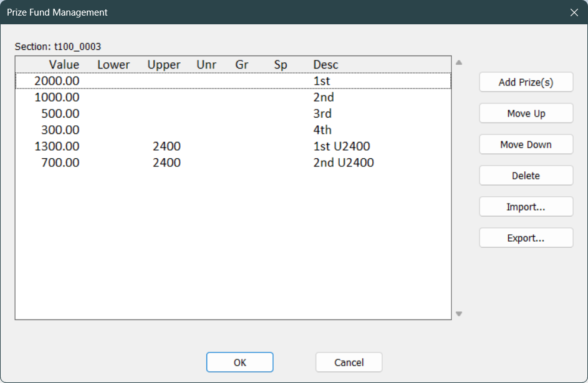Screen dimensions: 588x383
Task: Close the Prize Fund Management window
Action: [574, 12]
